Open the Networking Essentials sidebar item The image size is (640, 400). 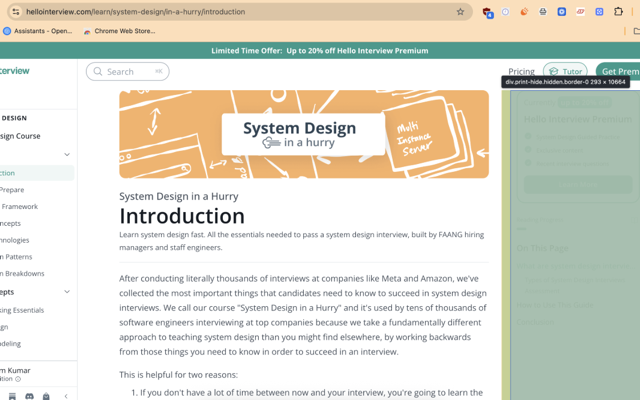22,310
